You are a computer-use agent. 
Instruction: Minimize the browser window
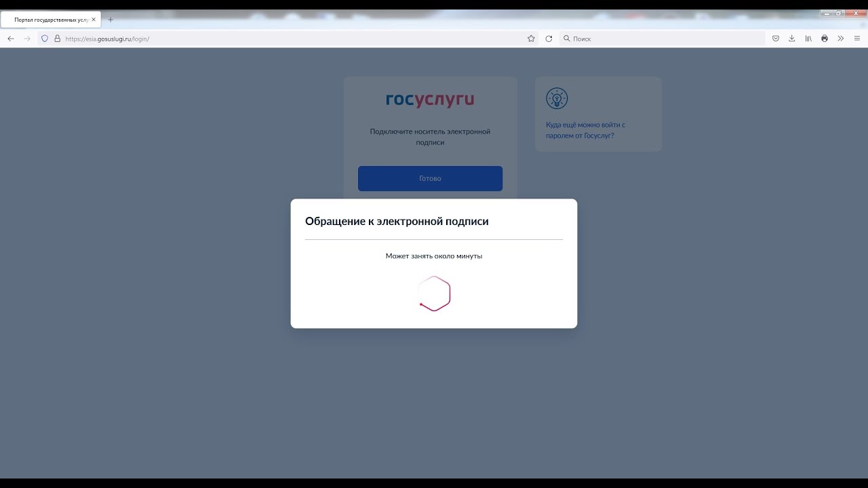click(x=827, y=13)
